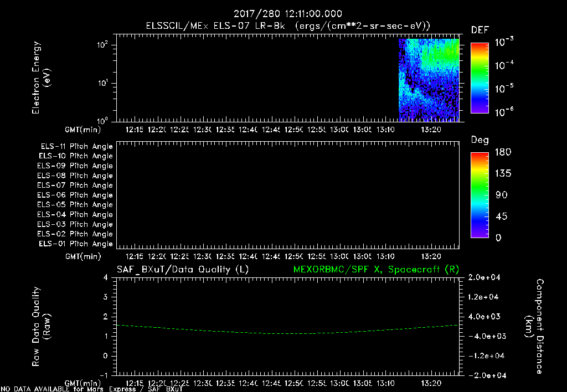567x392 pixels.
Task: Click the 4 value on Raw Data Quality axis
Action: pyautogui.click(x=106, y=278)
